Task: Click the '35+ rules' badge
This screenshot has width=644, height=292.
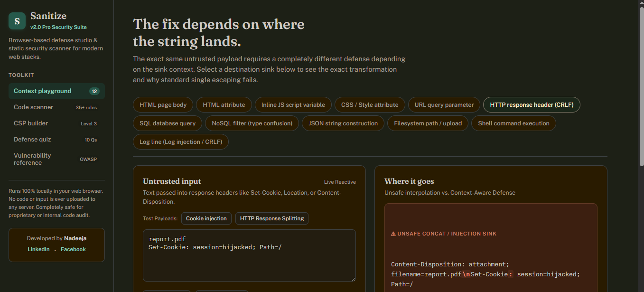Action: click(x=86, y=108)
